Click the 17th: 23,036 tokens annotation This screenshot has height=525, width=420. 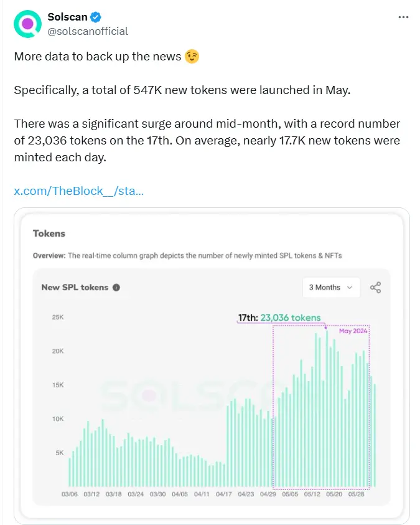[x=279, y=318]
